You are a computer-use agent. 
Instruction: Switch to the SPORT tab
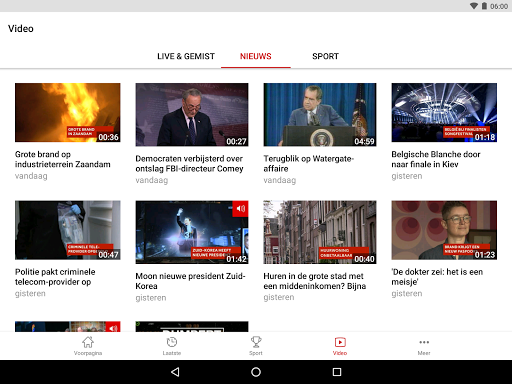click(x=325, y=56)
